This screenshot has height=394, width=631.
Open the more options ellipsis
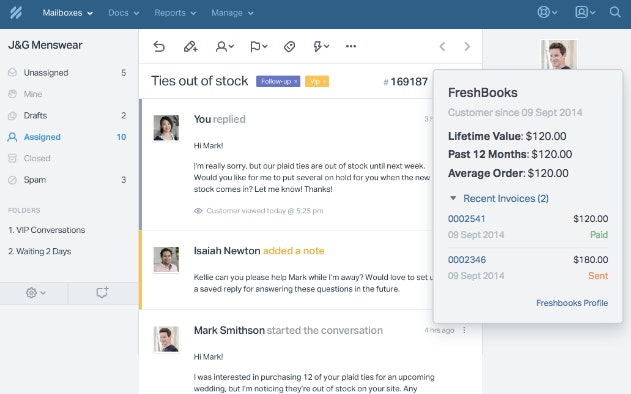pyautogui.click(x=351, y=46)
